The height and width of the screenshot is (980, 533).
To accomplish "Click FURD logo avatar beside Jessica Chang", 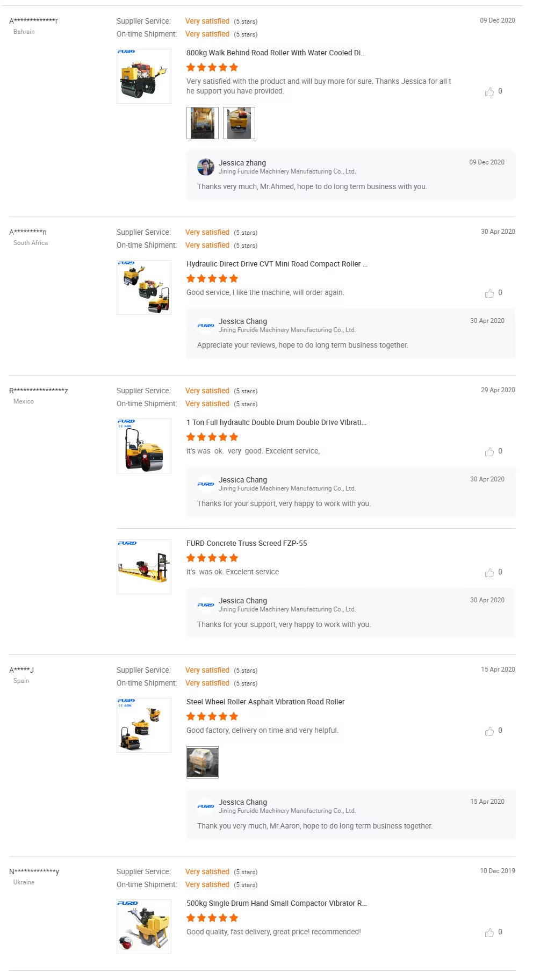I will pos(205,325).
